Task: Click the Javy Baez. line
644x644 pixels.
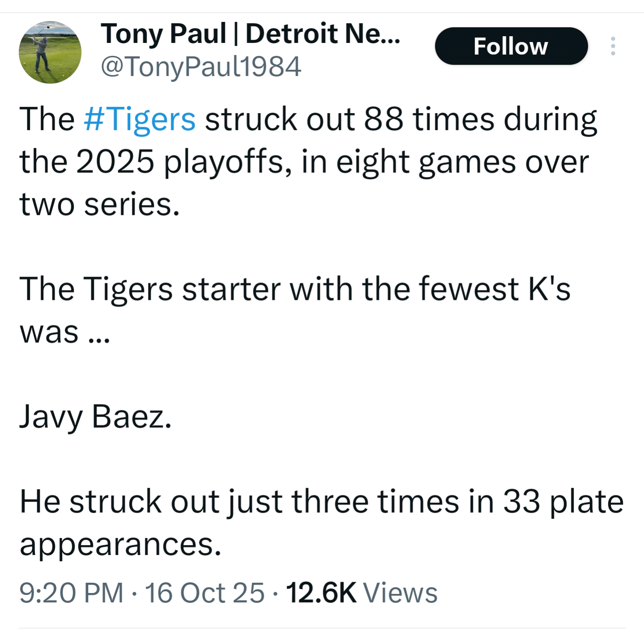Action: point(96,417)
